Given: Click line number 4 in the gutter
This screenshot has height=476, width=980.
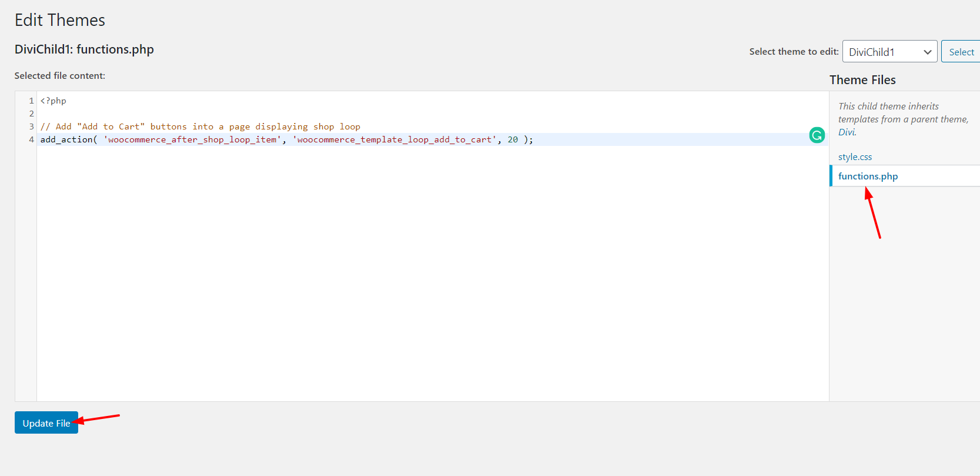Looking at the screenshot, I should pos(32,139).
